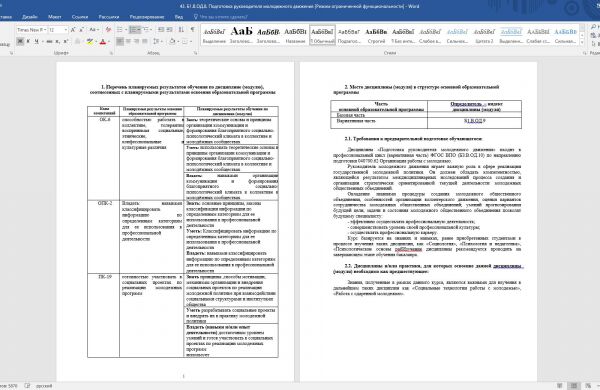600x390 pixels.
Task: Apply text effects icon
Action: [78, 41]
